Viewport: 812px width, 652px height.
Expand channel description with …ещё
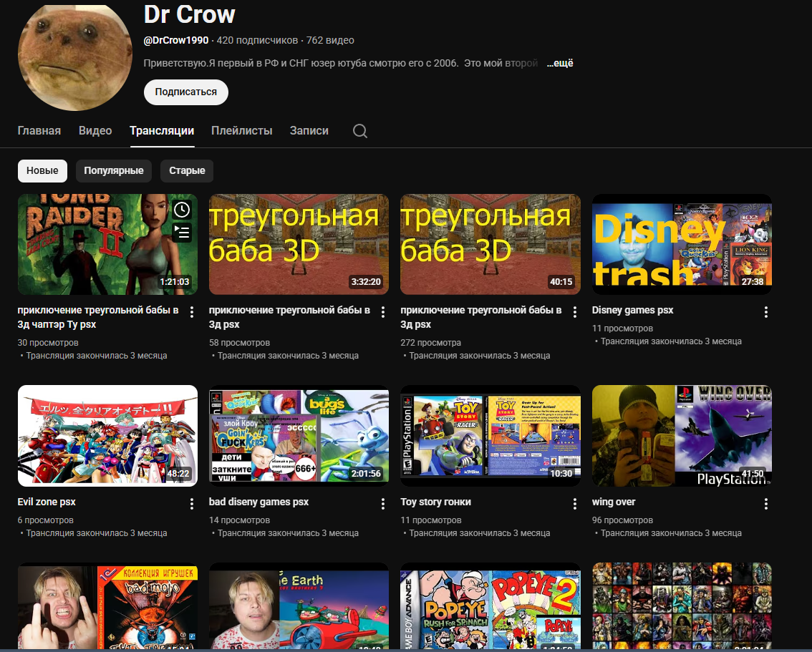[560, 63]
